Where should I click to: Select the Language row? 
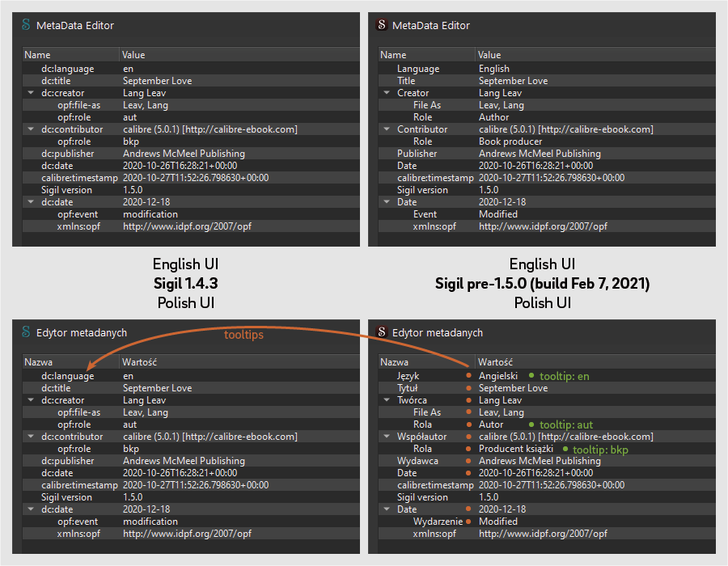[x=547, y=69]
